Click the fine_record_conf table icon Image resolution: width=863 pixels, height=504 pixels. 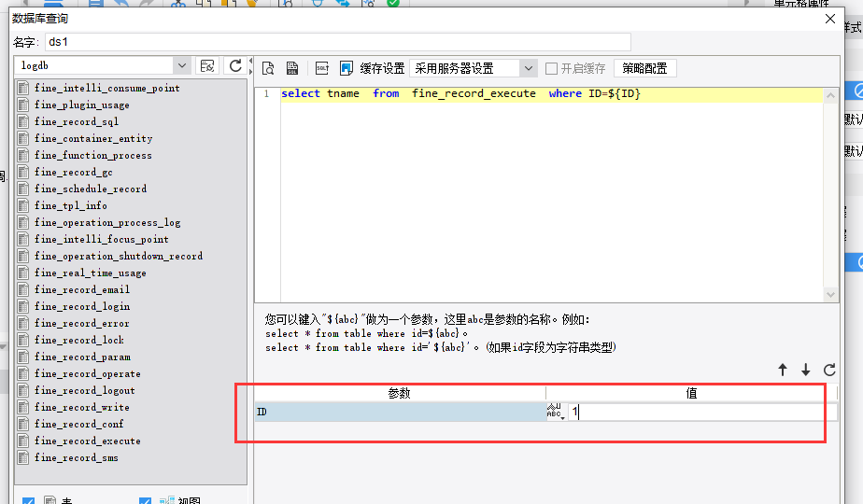[23, 425]
